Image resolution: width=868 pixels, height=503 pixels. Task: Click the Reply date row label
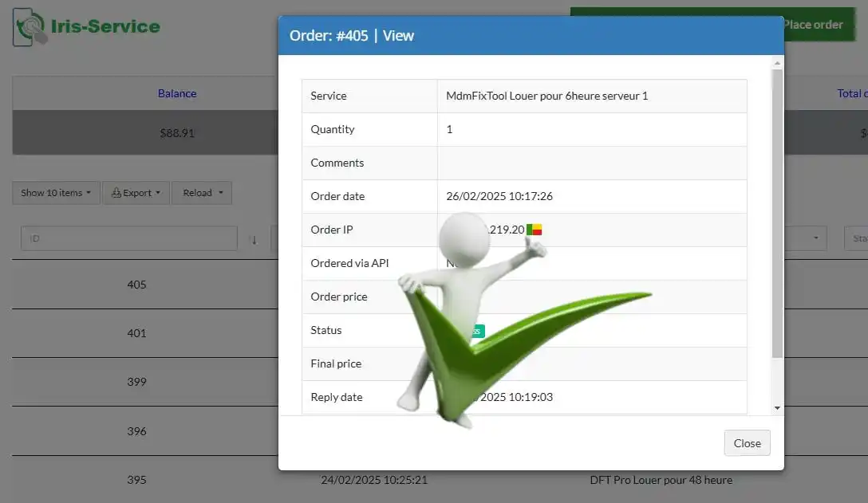(x=337, y=397)
